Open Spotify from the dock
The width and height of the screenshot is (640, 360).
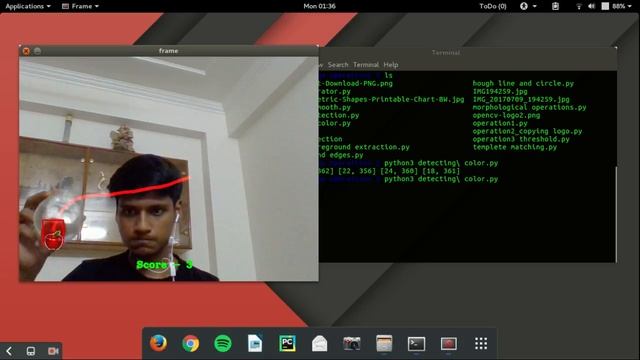coord(223,343)
